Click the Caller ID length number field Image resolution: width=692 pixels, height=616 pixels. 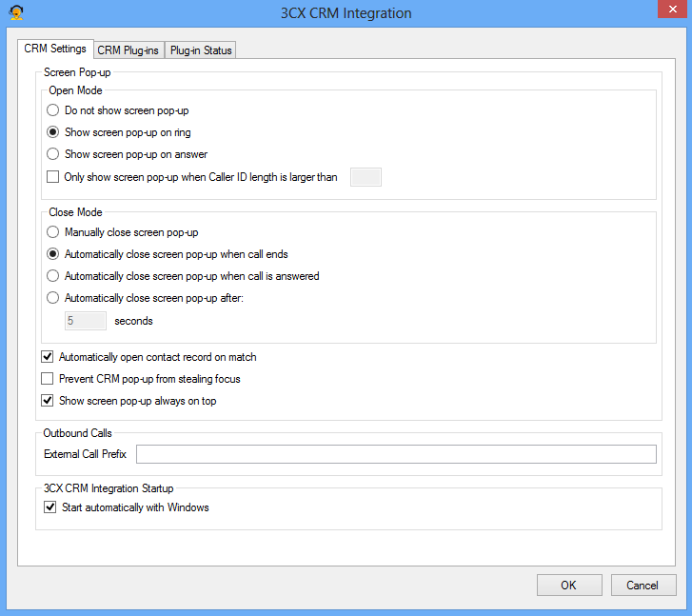coord(366,177)
